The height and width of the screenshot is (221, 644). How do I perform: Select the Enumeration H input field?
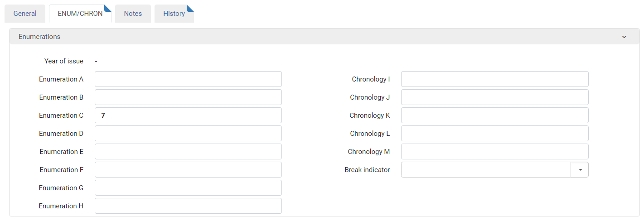188,206
